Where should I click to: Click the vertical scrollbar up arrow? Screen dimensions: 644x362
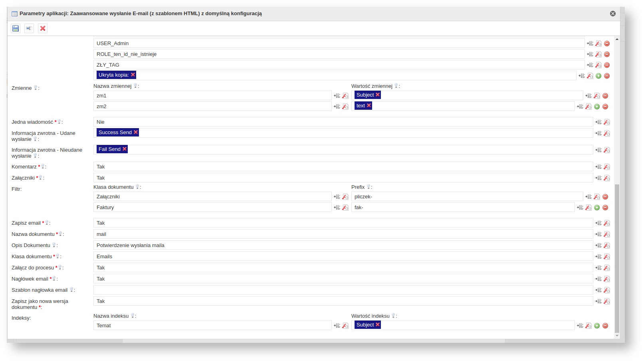point(617,39)
